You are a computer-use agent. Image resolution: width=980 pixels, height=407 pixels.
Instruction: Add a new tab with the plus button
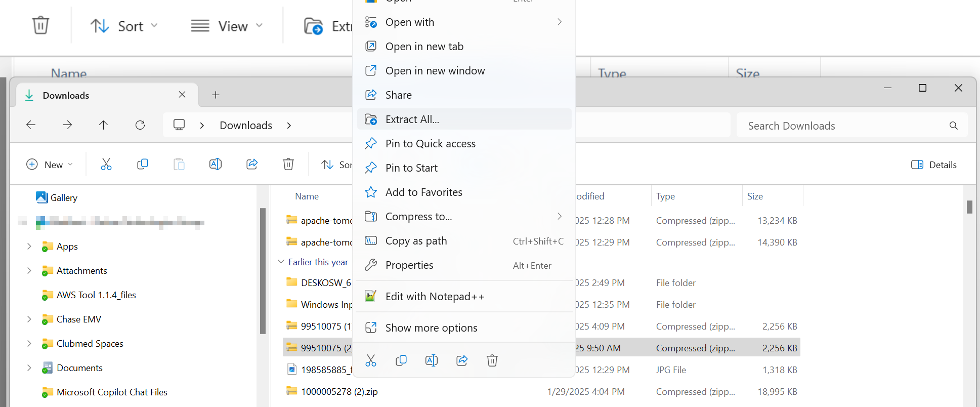click(216, 95)
